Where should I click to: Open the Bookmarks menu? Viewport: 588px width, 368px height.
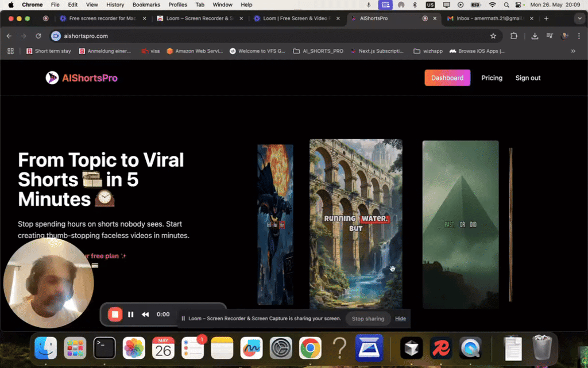[x=146, y=5]
